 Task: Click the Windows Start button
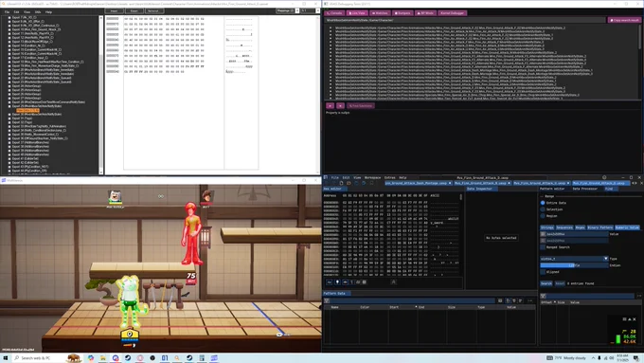pyautogui.click(x=6, y=358)
